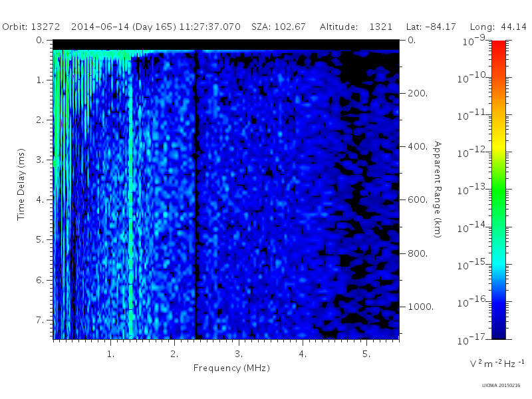The height and width of the screenshot is (399, 532).
Task: Click the red top of the color scale bar
Action: [498, 46]
